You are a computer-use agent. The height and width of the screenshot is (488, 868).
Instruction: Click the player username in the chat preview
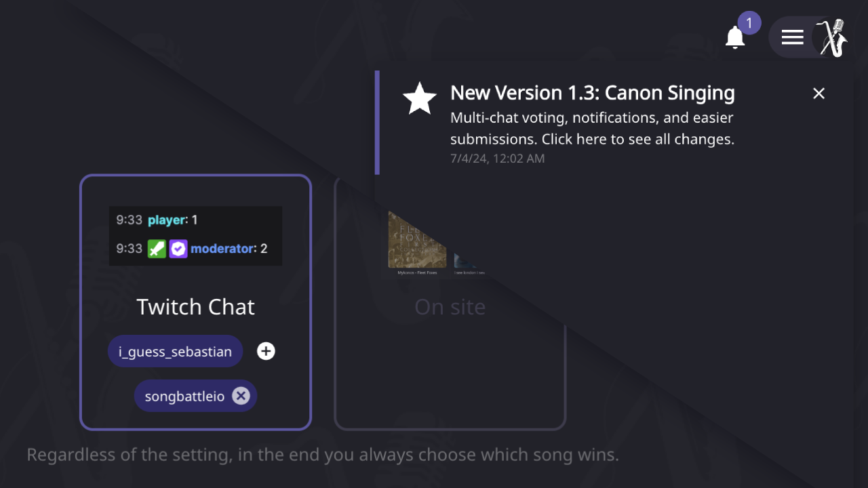click(167, 220)
